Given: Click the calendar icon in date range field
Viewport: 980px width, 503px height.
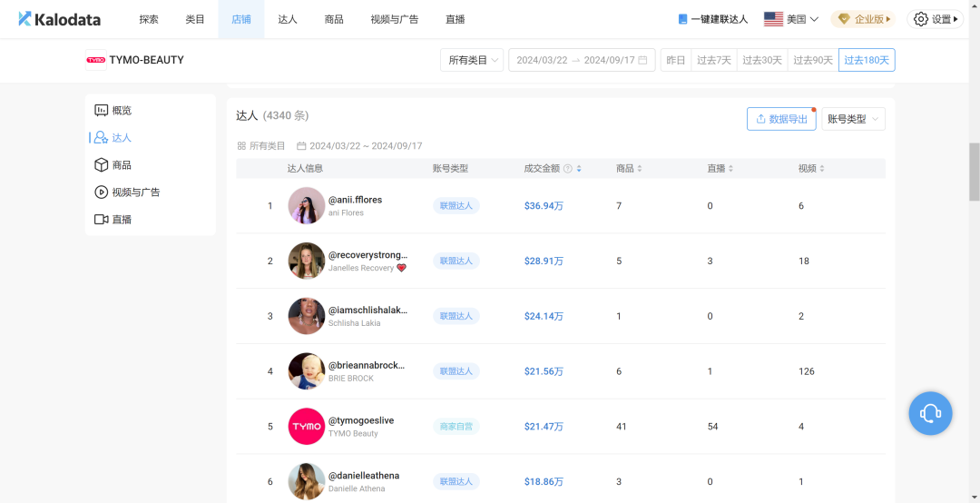Looking at the screenshot, I should (642, 61).
